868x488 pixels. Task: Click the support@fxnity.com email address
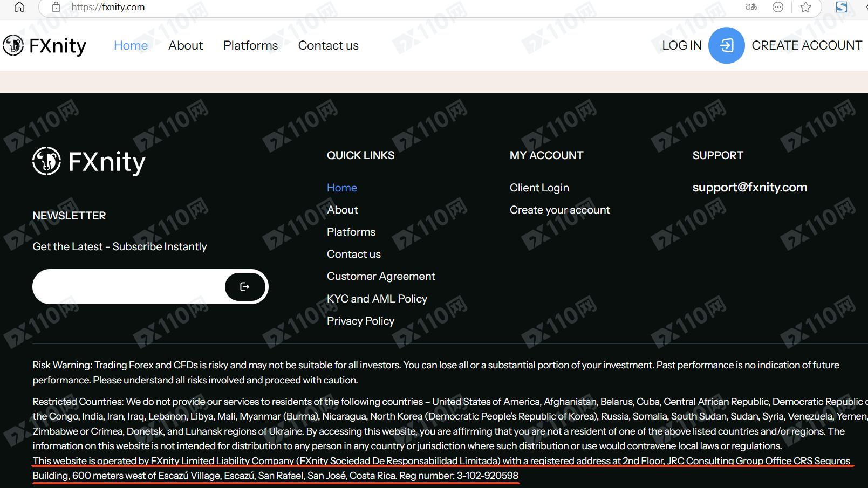click(750, 187)
